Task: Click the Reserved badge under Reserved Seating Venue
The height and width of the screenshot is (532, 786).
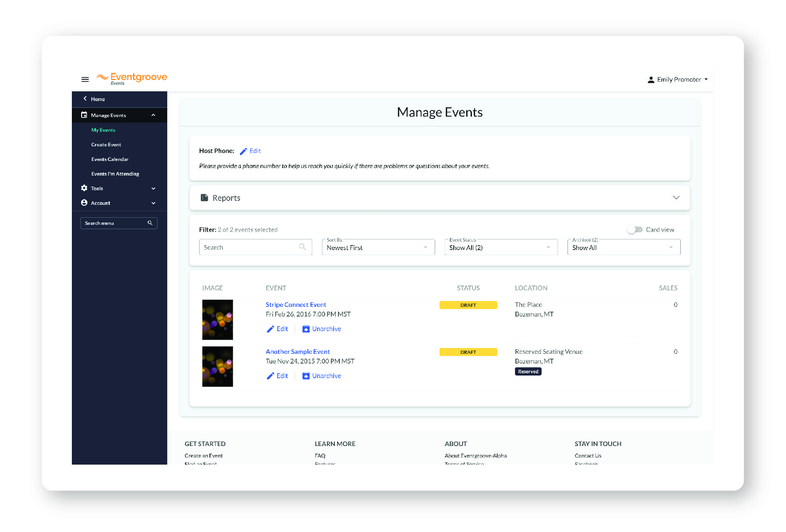Action: point(528,372)
